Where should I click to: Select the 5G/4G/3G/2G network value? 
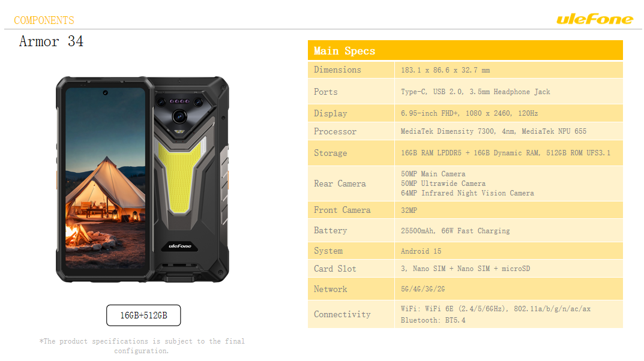(423, 289)
